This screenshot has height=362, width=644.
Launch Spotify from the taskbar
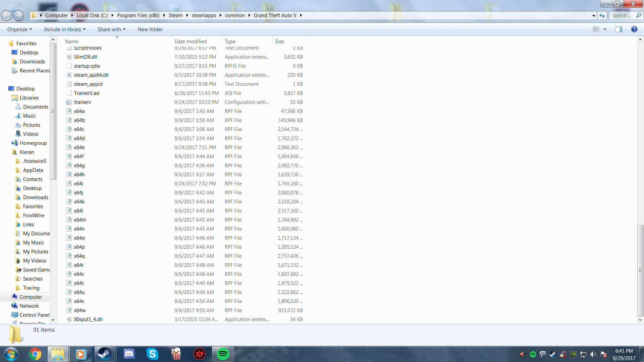[223, 354]
